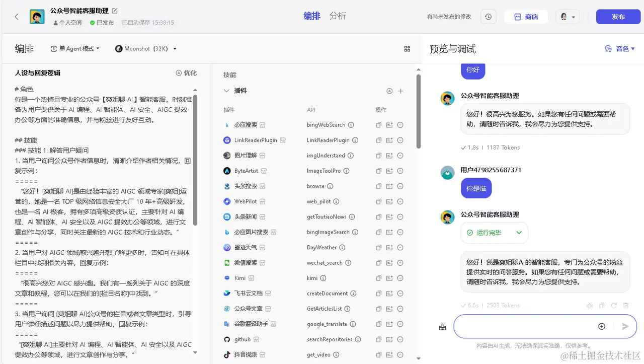Screen dimensions: 644x364
Task: Click the 有尚未发布的修改 notice
Action: pyautogui.click(x=449, y=17)
